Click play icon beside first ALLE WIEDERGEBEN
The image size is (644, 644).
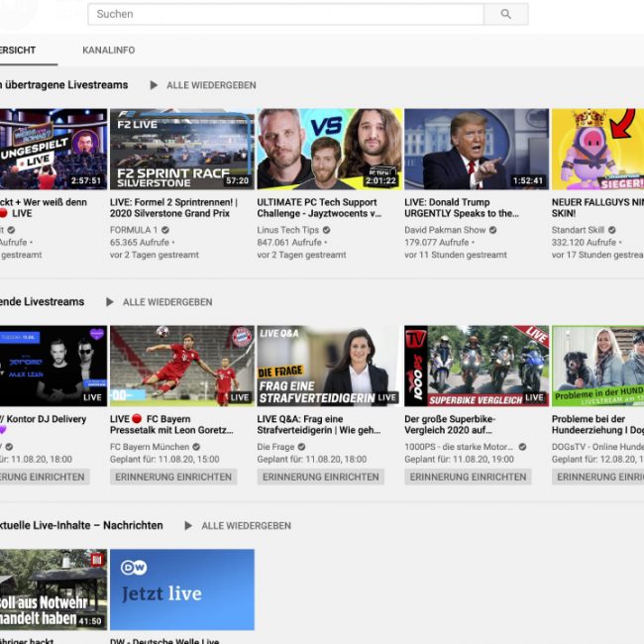pyautogui.click(x=154, y=85)
